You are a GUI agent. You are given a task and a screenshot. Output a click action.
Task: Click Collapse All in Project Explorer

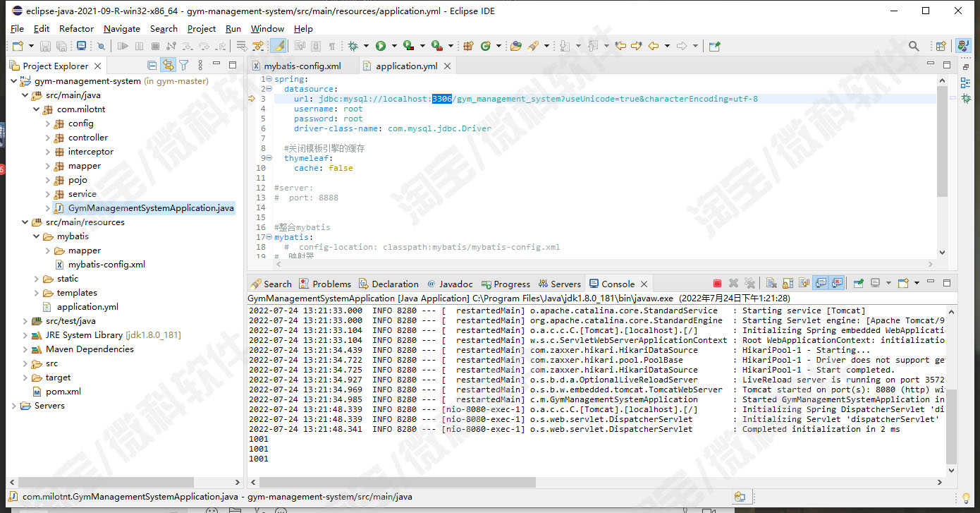pyautogui.click(x=152, y=65)
